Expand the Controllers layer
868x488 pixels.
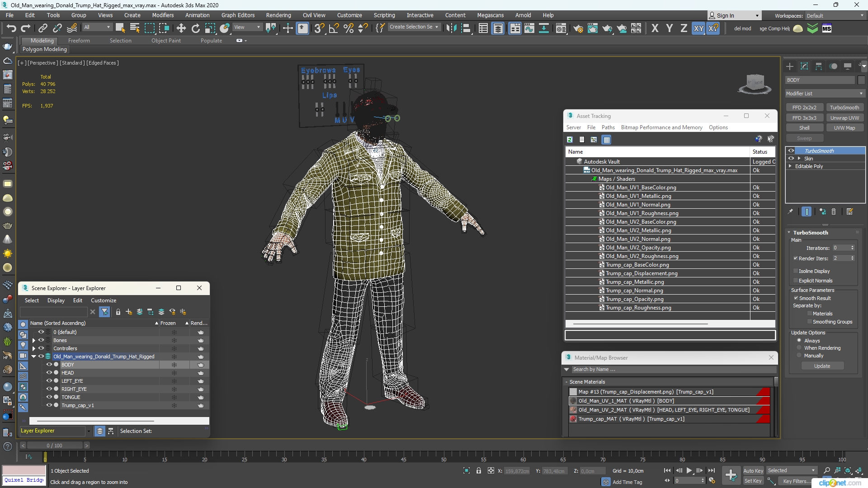click(x=33, y=349)
